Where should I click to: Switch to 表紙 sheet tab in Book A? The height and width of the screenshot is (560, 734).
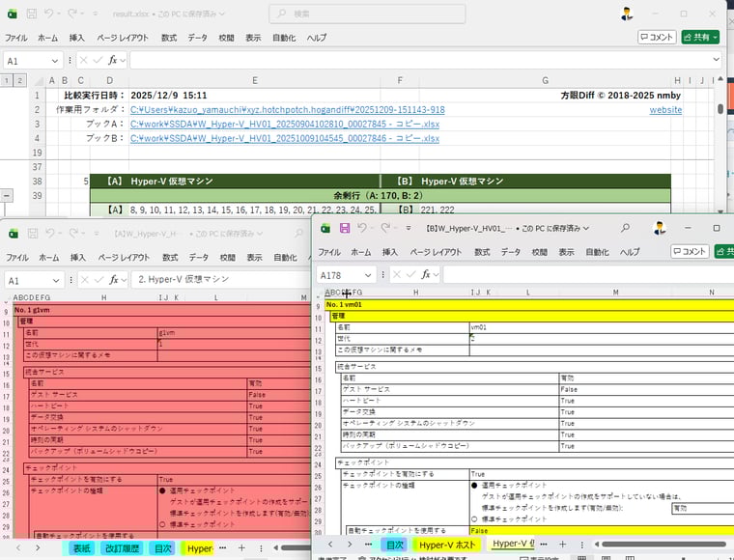81,548
